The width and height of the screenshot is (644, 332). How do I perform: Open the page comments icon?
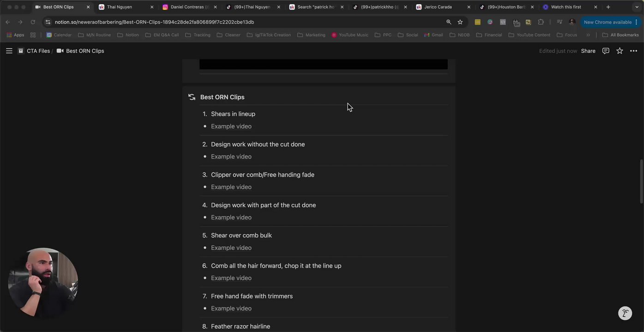pyautogui.click(x=606, y=51)
